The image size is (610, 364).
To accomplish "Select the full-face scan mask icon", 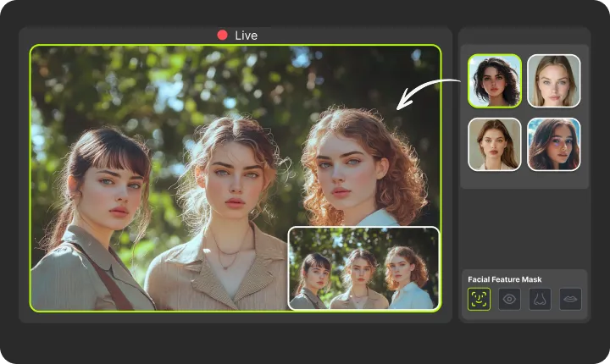I will (x=479, y=299).
